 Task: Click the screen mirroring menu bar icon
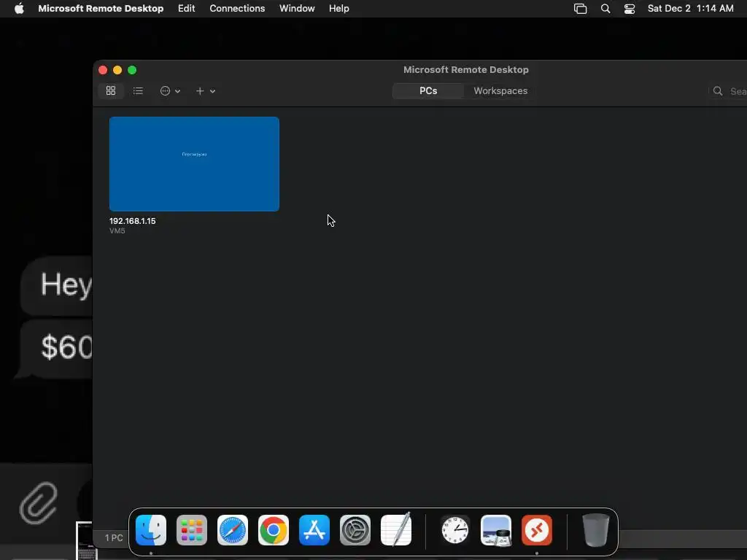[580, 9]
